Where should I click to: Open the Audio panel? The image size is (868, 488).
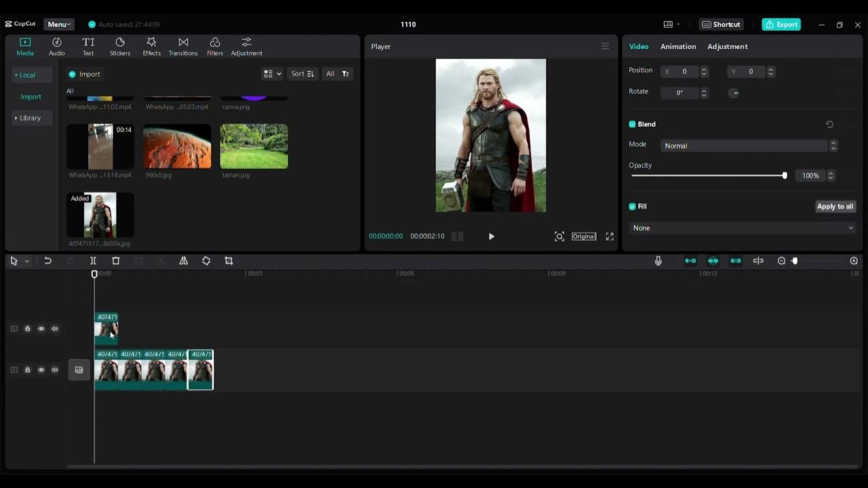tap(57, 46)
